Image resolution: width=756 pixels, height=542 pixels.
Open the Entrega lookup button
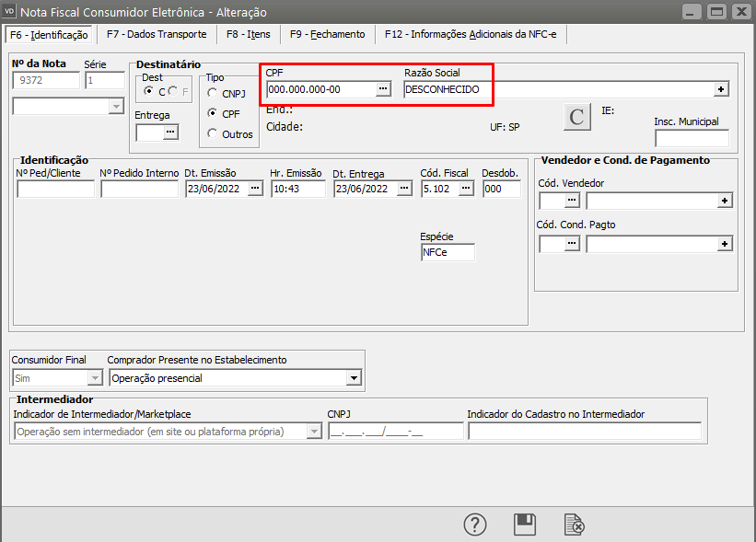coord(169,133)
